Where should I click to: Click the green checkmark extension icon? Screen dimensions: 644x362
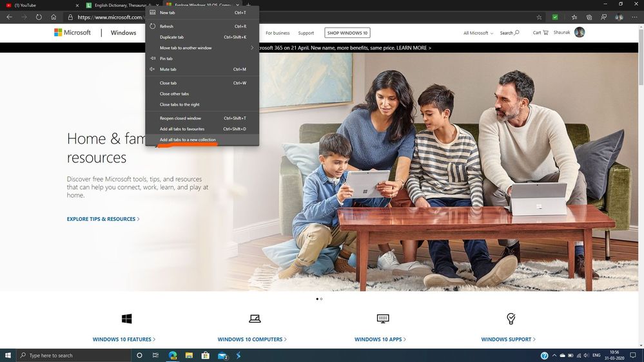555,17
